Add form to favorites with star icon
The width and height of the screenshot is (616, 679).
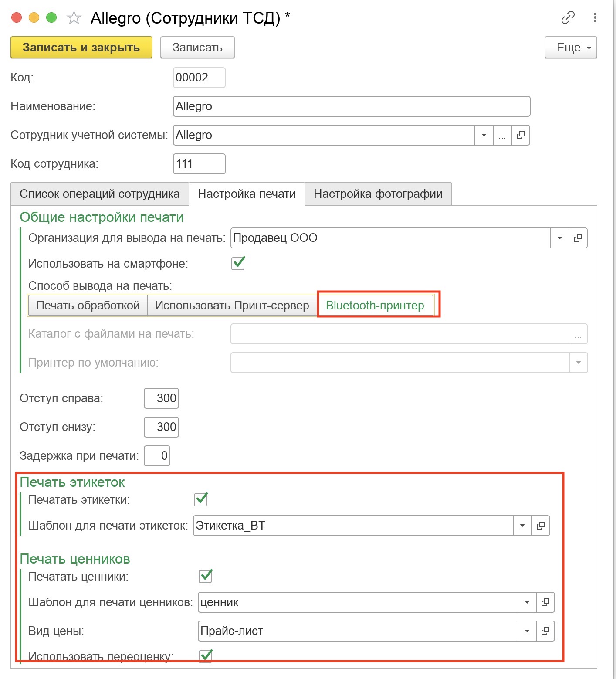(x=74, y=18)
